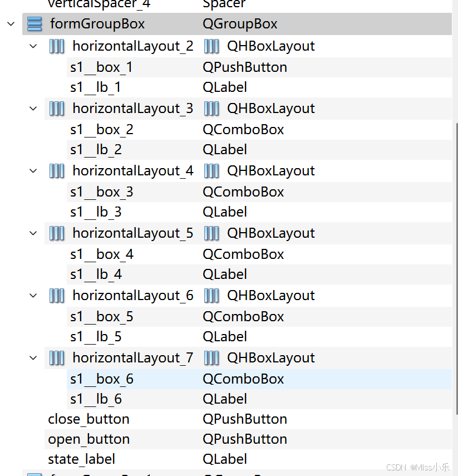The height and width of the screenshot is (476, 458).
Task: Collapse the horizontalLayout_2 branch
Action: pos(33,46)
